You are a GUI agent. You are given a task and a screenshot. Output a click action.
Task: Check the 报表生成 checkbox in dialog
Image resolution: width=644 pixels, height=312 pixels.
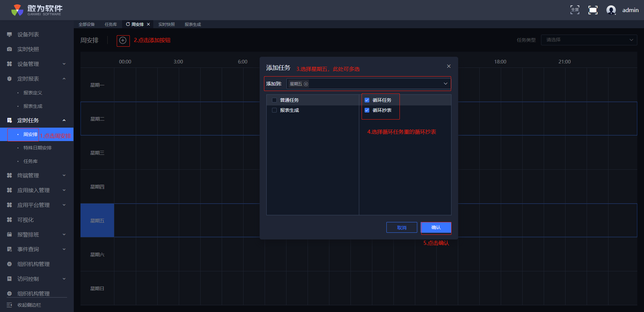274,110
